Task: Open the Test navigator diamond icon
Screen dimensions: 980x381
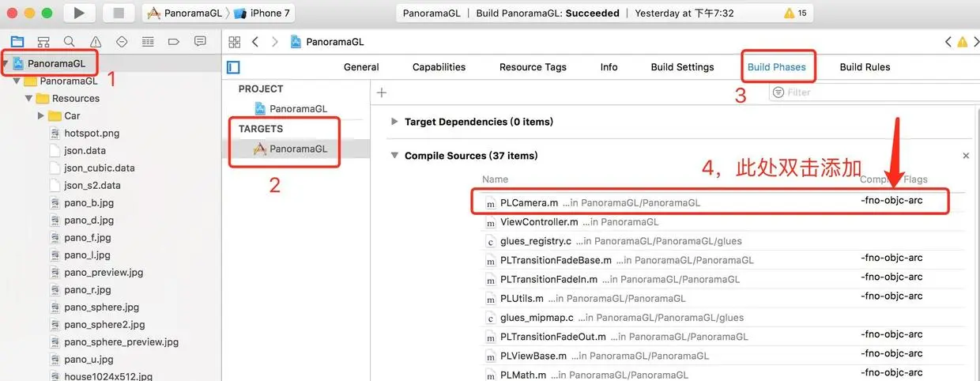Action: tap(122, 41)
